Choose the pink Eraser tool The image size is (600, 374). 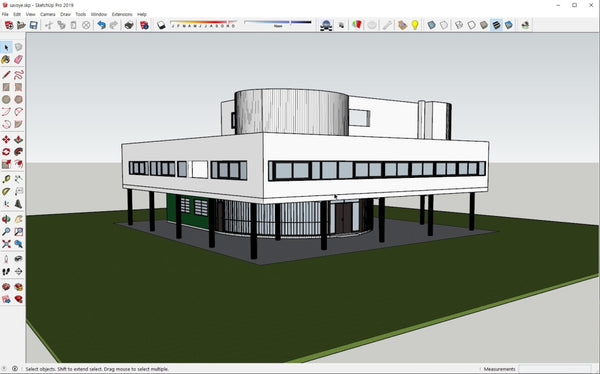18,60
